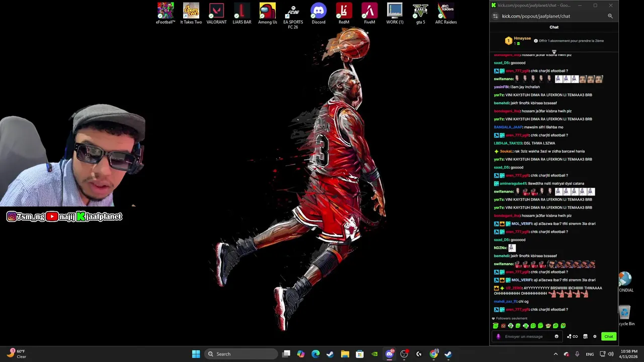Screen dimensions: 644x362
Task: Click the zoom magnifier icon in address bar
Action: click(x=610, y=16)
